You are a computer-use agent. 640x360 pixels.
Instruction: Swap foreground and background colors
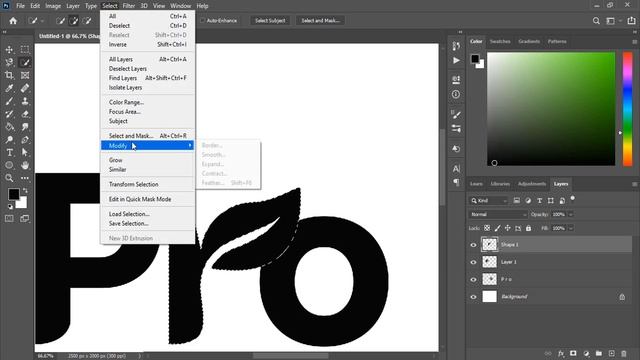point(25,191)
